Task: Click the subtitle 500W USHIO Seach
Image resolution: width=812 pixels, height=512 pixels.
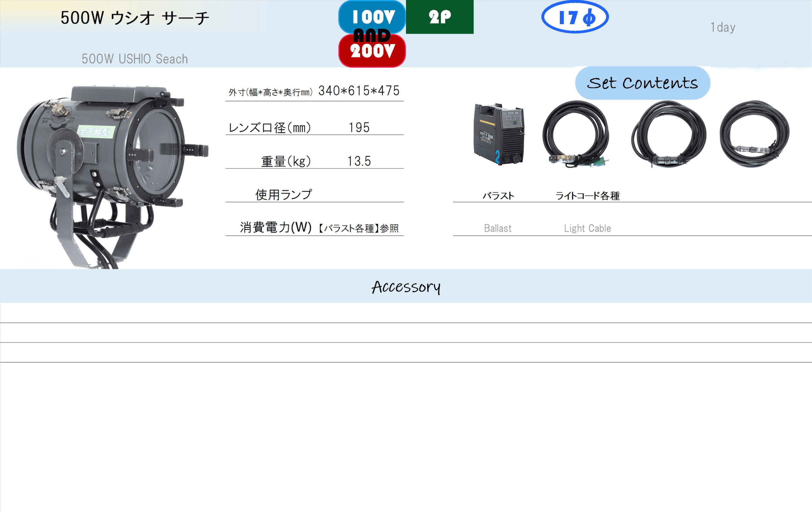Action: pyautogui.click(x=135, y=59)
